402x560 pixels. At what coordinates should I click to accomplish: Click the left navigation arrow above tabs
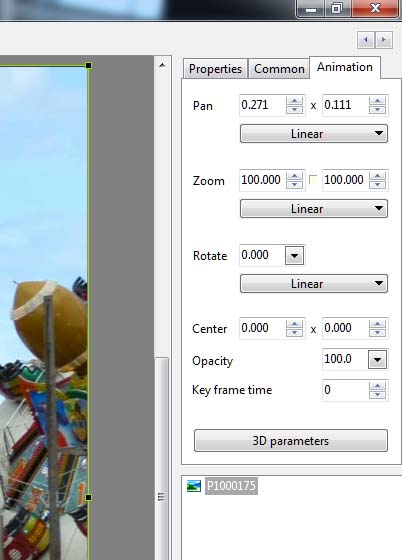366,40
